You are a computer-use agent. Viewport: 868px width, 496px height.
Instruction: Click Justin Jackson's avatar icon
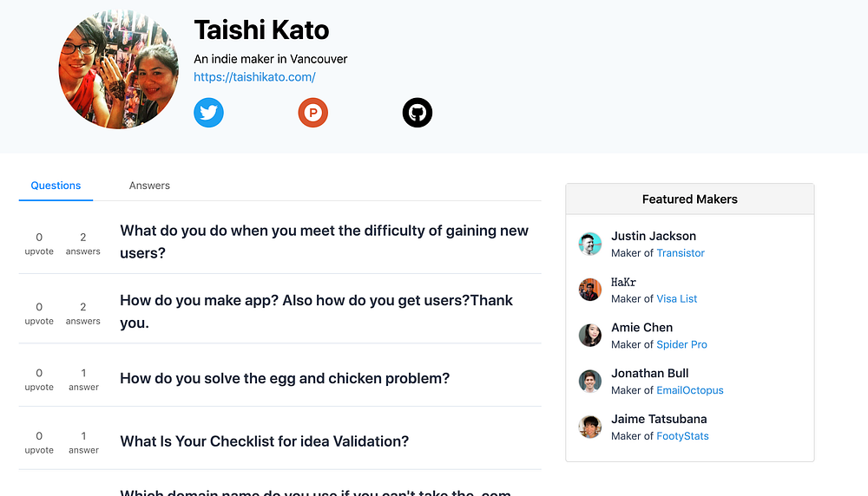point(590,244)
